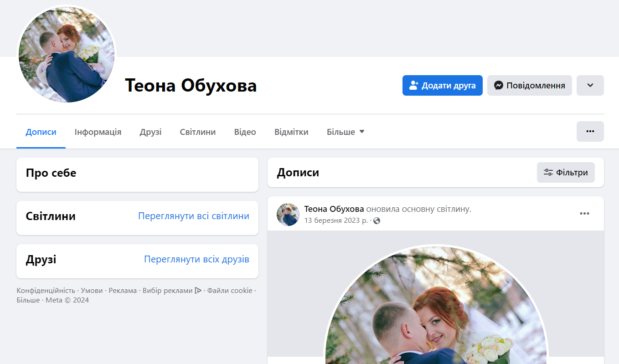Open the Відмітки tab
619x364 pixels.
[291, 132]
